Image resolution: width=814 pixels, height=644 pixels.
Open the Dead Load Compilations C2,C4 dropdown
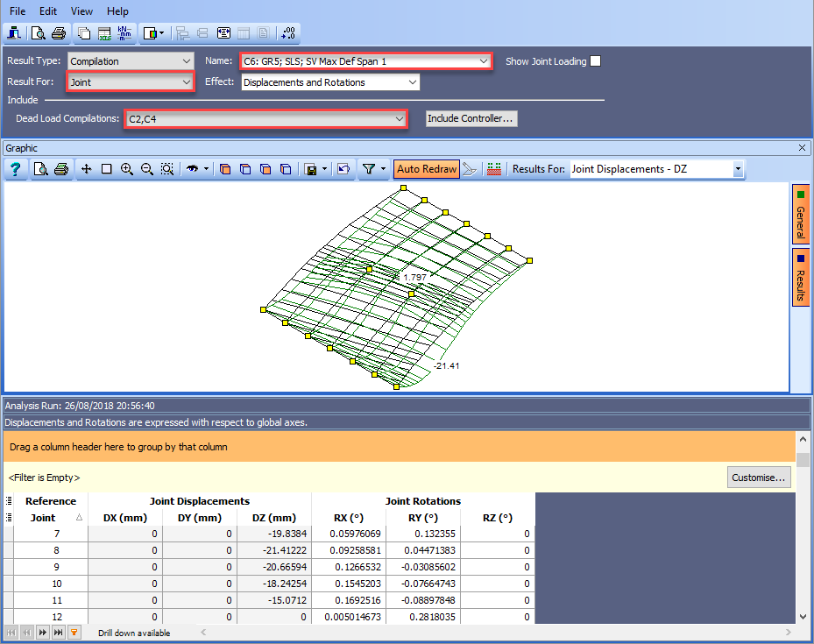(265, 119)
